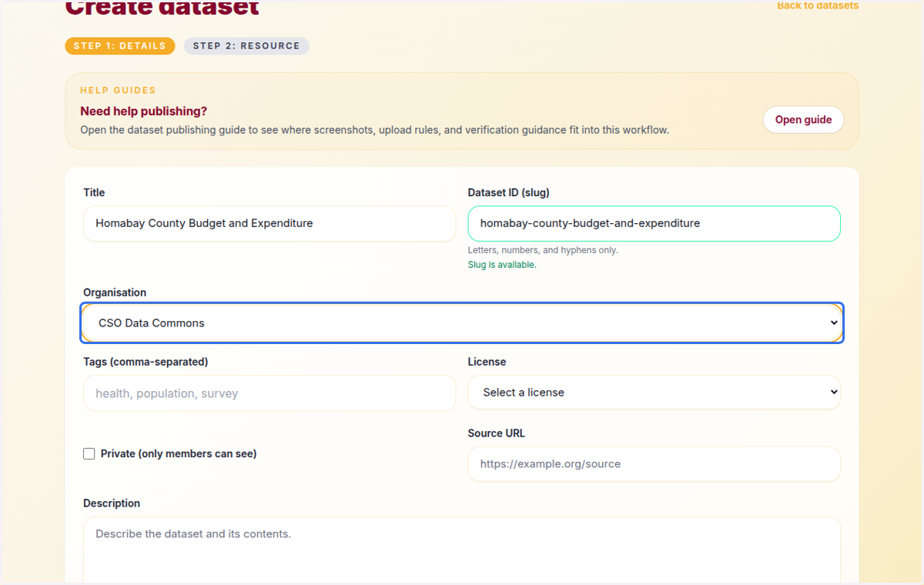Go back to datasets link
Image resolution: width=924 pixels, height=585 pixels.
click(x=817, y=5)
